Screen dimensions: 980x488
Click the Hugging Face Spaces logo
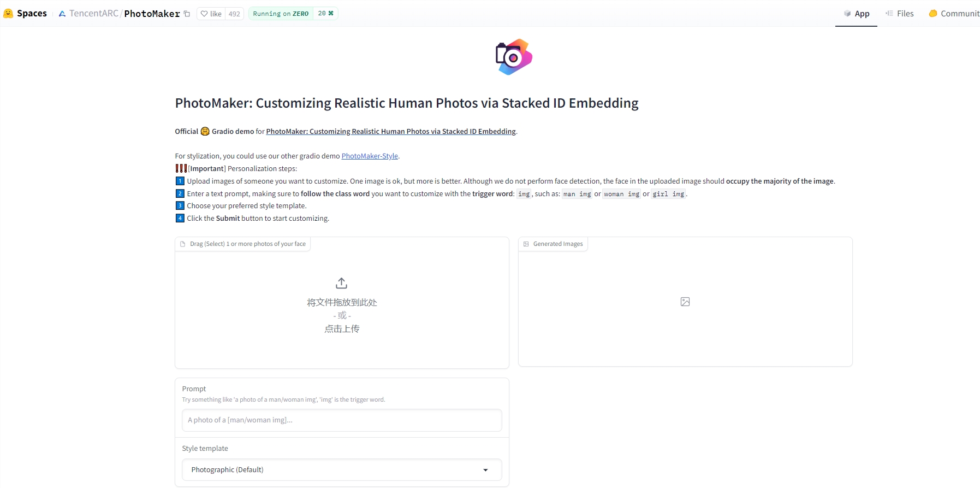point(8,13)
